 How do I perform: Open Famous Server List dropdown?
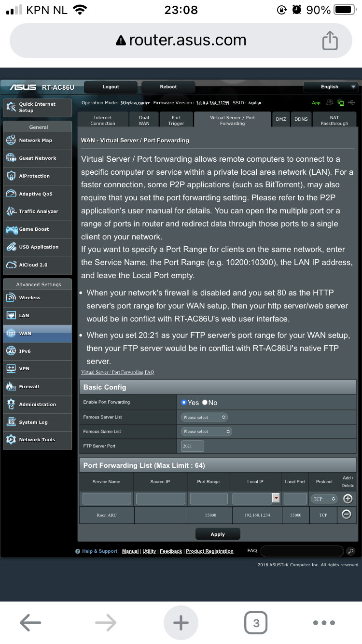204,417
